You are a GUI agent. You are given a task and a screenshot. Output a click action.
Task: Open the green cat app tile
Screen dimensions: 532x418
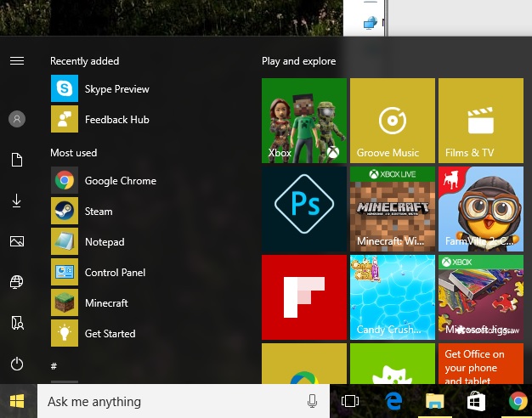click(393, 364)
